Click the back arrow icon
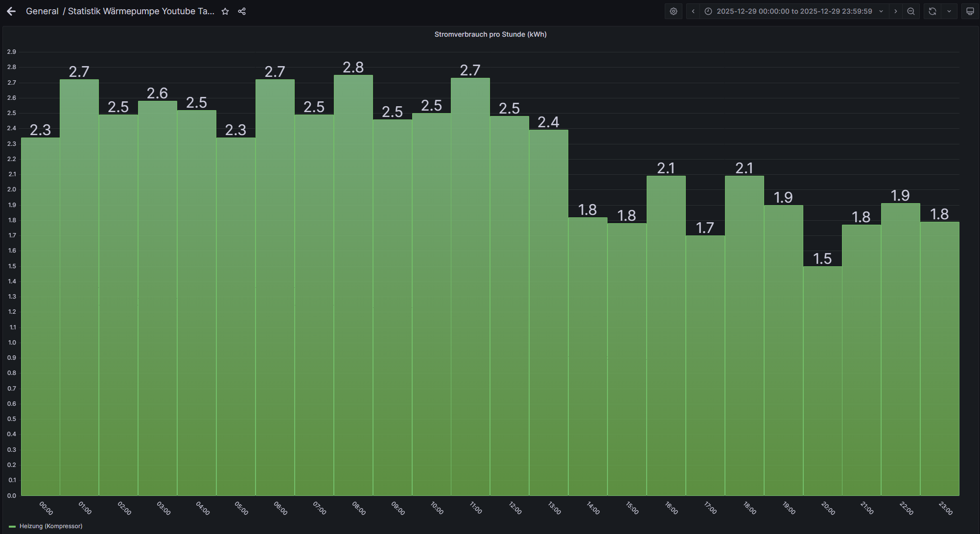This screenshot has height=534, width=980. [11, 11]
